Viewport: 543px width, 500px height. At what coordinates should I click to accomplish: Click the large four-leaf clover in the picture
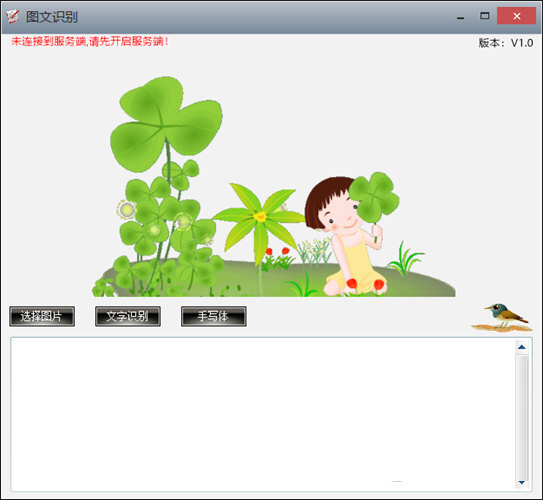pos(166,125)
